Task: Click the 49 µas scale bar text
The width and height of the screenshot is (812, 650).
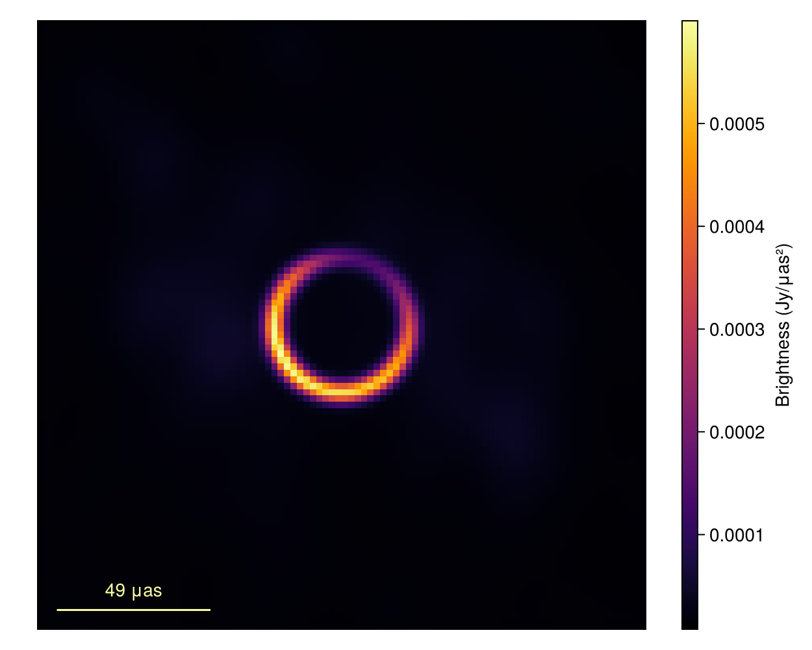Action: (133, 590)
